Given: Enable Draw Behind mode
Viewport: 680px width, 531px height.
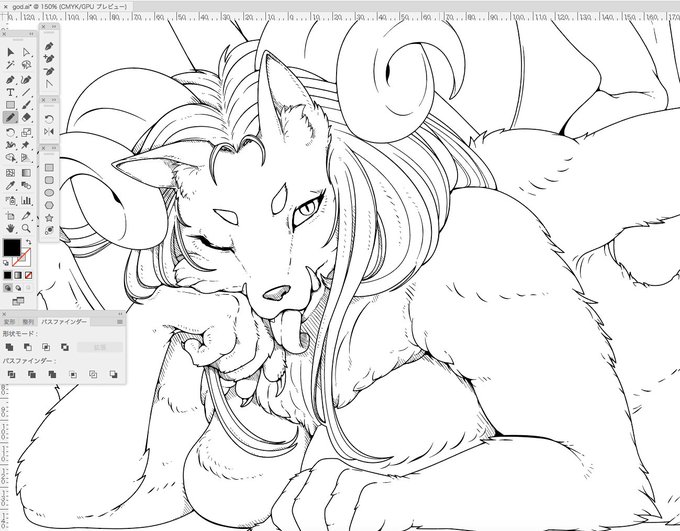Looking at the screenshot, I should tap(18, 288).
